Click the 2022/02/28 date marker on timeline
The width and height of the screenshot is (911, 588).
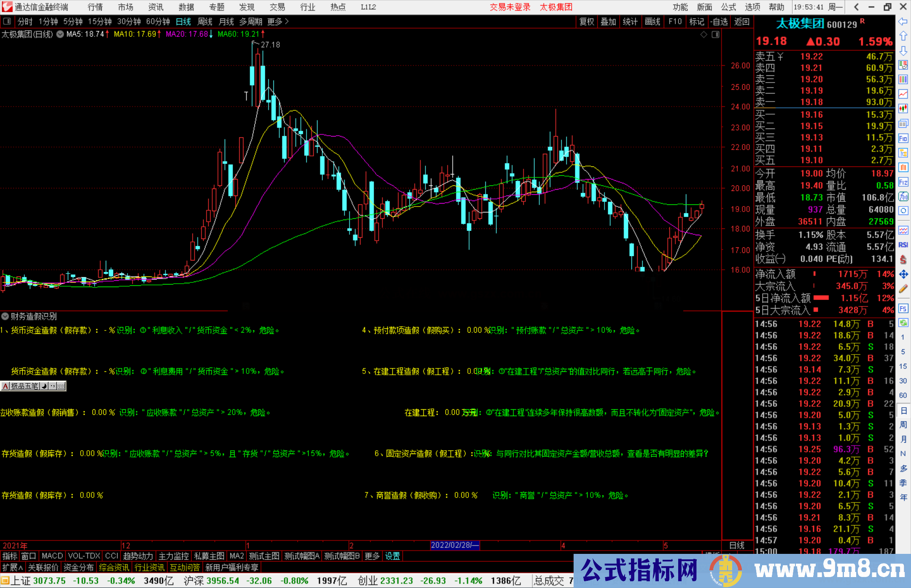click(x=454, y=545)
